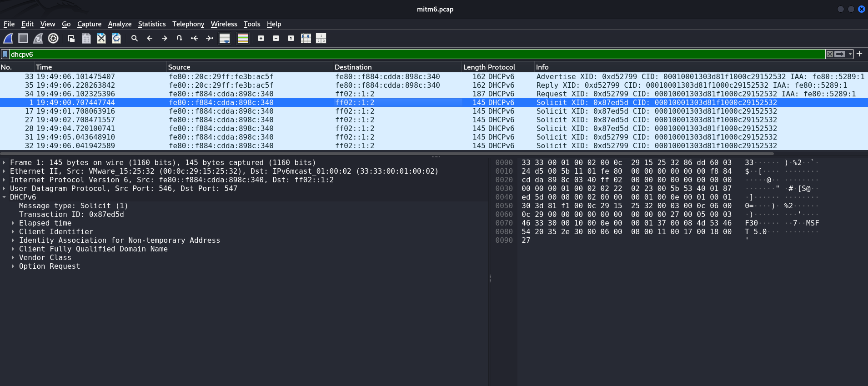Select packet 34 Request row

[x=434, y=94]
